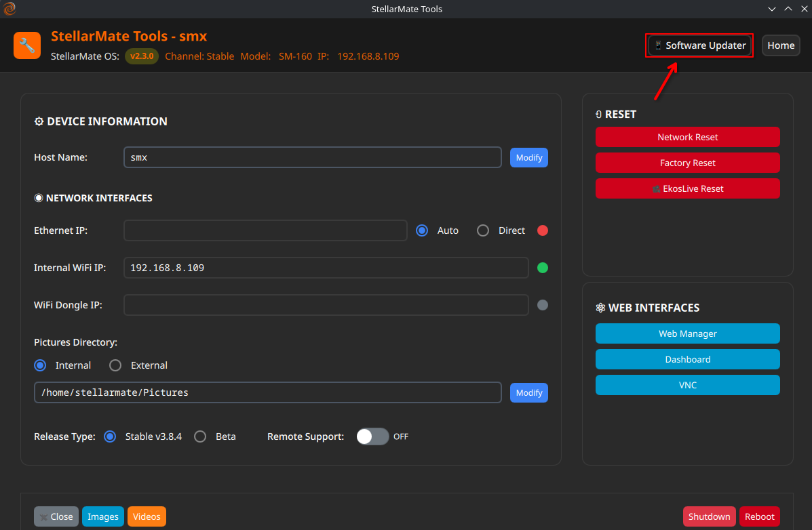Image resolution: width=812 pixels, height=530 pixels.
Task: Click the red Ethernet status indicator dot
Action: [542, 230]
